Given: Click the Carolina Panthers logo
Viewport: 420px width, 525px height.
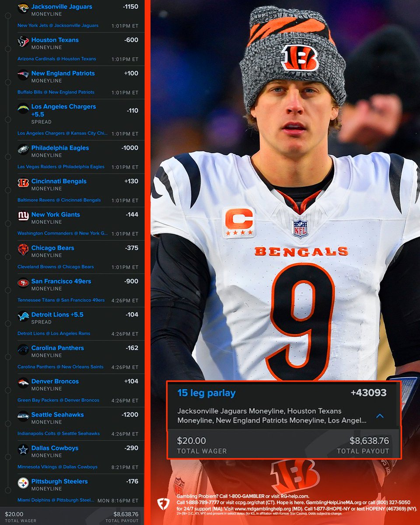Looking at the screenshot, I should 23,350.
